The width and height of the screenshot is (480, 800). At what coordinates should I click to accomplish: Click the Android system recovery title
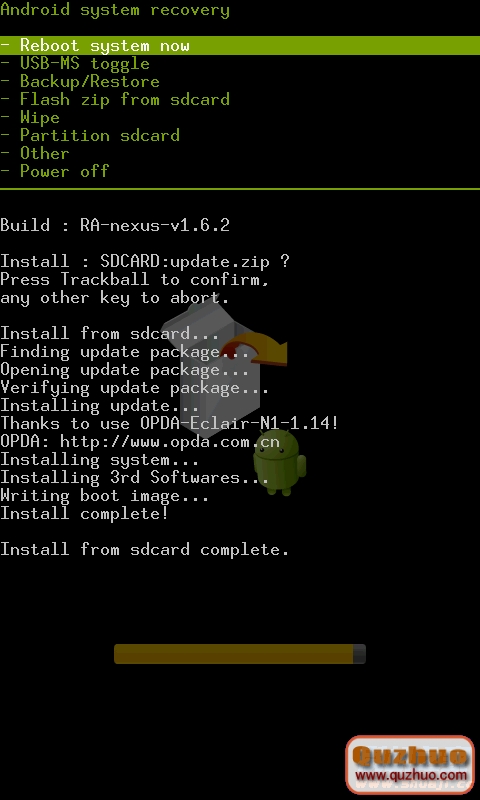(x=115, y=10)
